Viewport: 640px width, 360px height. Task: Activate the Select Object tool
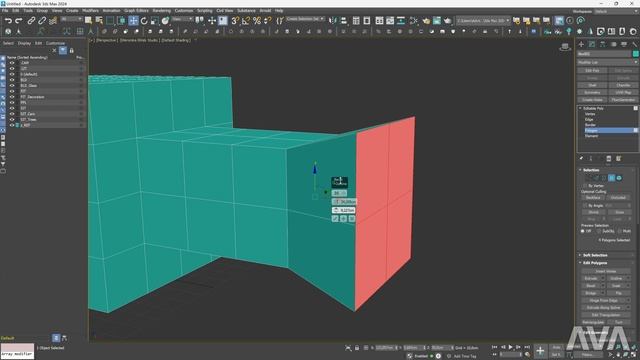(88, 20)
